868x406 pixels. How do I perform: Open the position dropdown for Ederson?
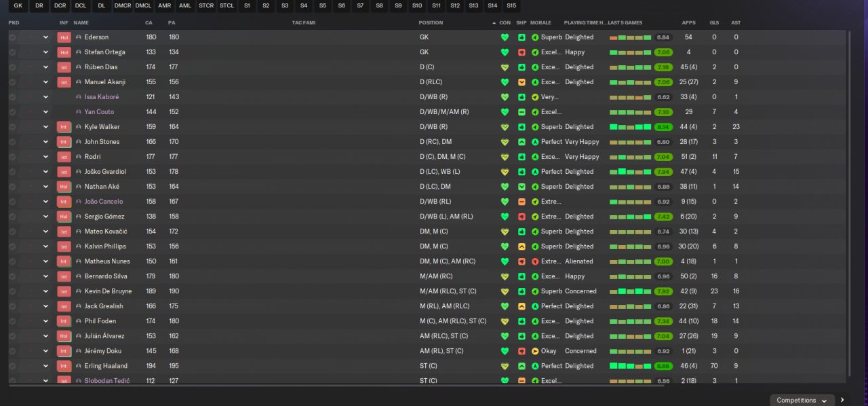click(x=46, y=37)
